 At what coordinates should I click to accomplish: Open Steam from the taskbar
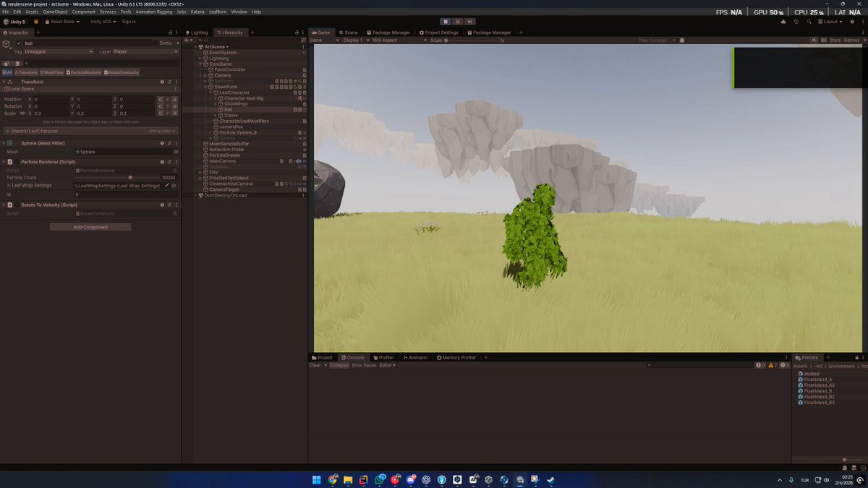550,479
